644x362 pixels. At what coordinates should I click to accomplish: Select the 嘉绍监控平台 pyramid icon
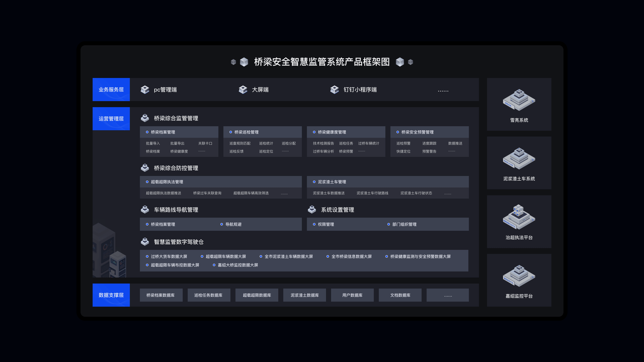[x=519, y=276]
